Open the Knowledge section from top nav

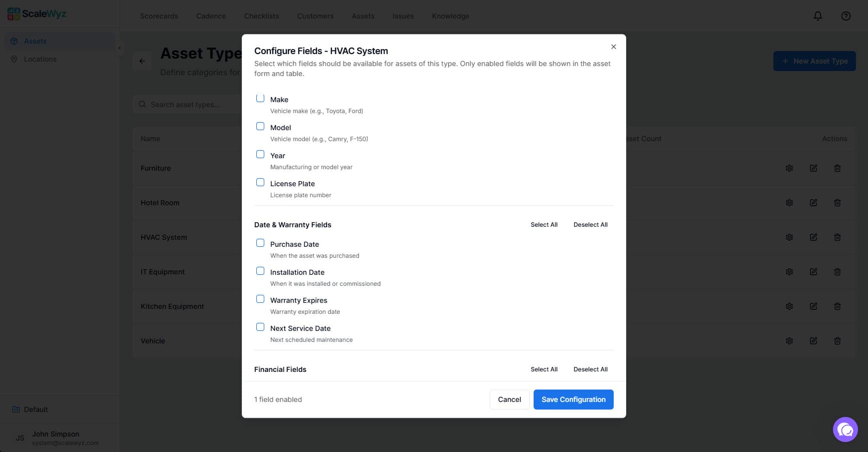pyautogui.click(x=450, y=16)
